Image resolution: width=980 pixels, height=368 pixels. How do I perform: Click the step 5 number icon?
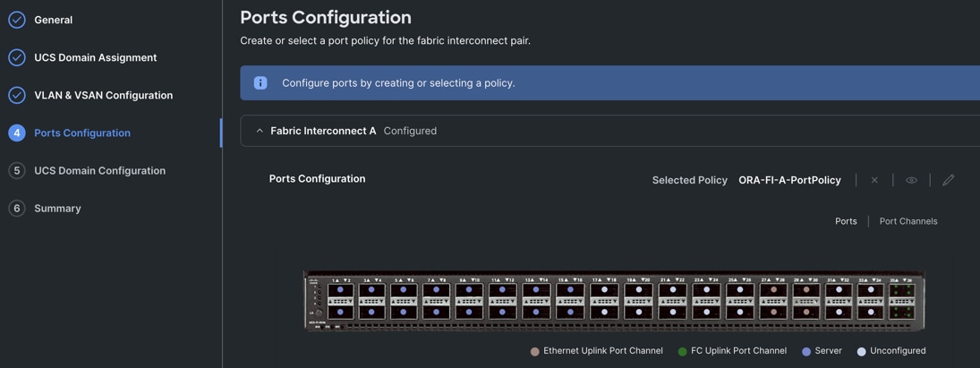click(x=17, y=170)
